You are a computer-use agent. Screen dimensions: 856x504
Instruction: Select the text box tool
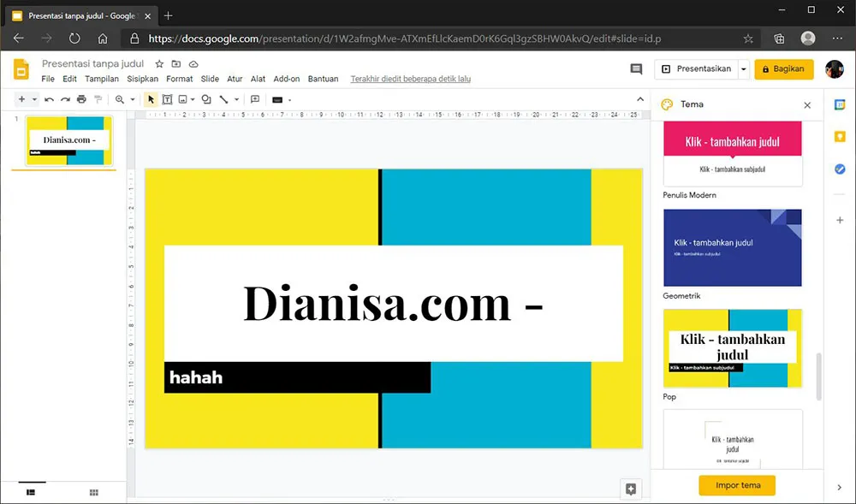pyautogui.click(x=167, y=100)
